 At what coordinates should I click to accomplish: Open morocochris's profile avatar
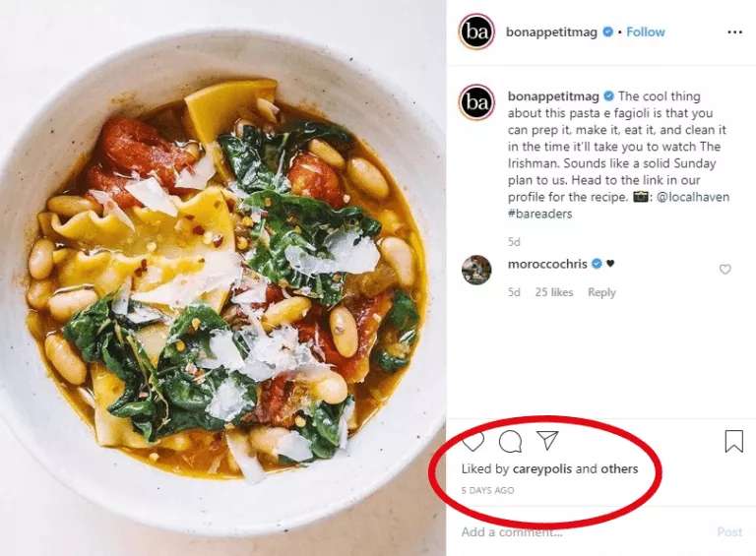[476, 270]
